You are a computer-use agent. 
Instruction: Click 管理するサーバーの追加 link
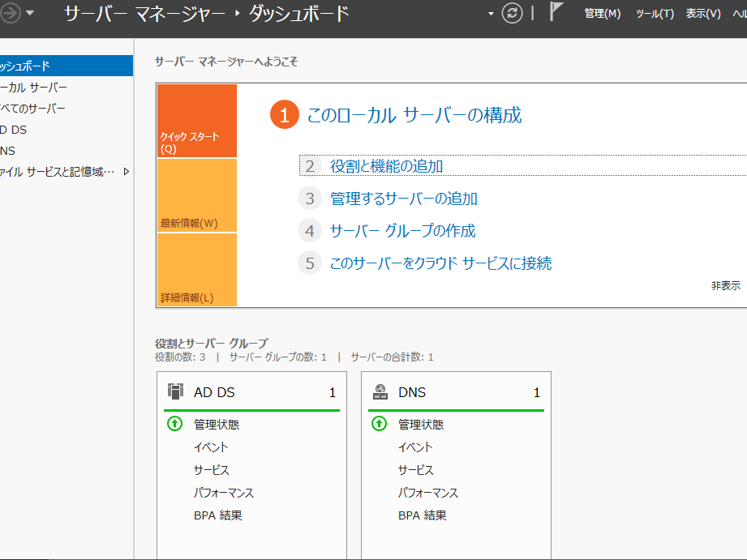(x=404, y=199)
